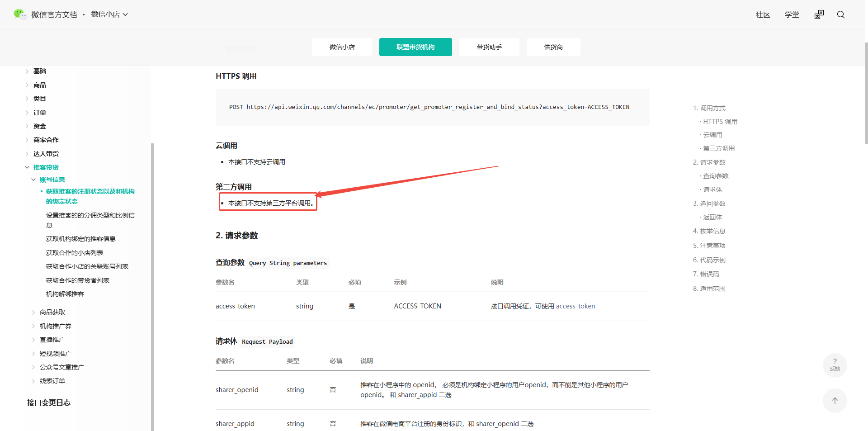This screenshot has width=868, height=431.
Task: Jump to 6. 代码示例 in outline
Action: click(x=709, y=260)
